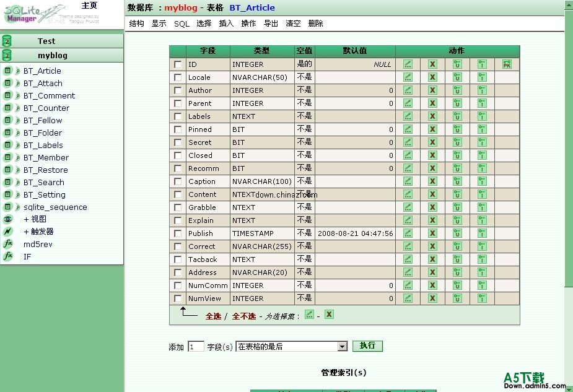Select the NumView field checkbox
The width and height of the screenshot is (573, 392).
[x=178, y=299]
